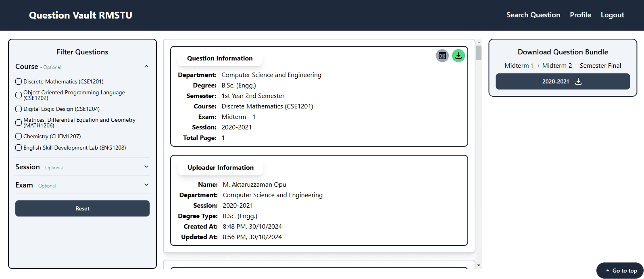
Task: Click the results list scrollbar down arrow
Action: [x=479, y=265]
